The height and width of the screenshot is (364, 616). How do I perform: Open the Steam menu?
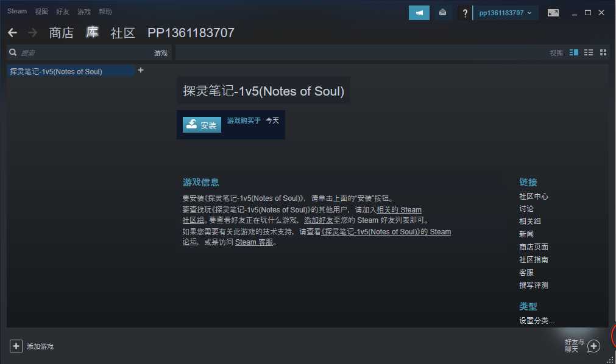coord(17,11)
